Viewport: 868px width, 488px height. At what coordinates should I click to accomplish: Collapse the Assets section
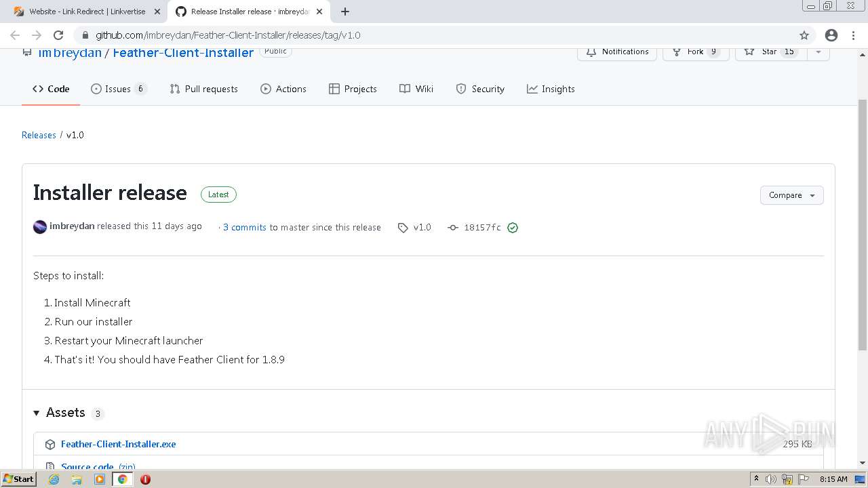(x=37, y=413)
